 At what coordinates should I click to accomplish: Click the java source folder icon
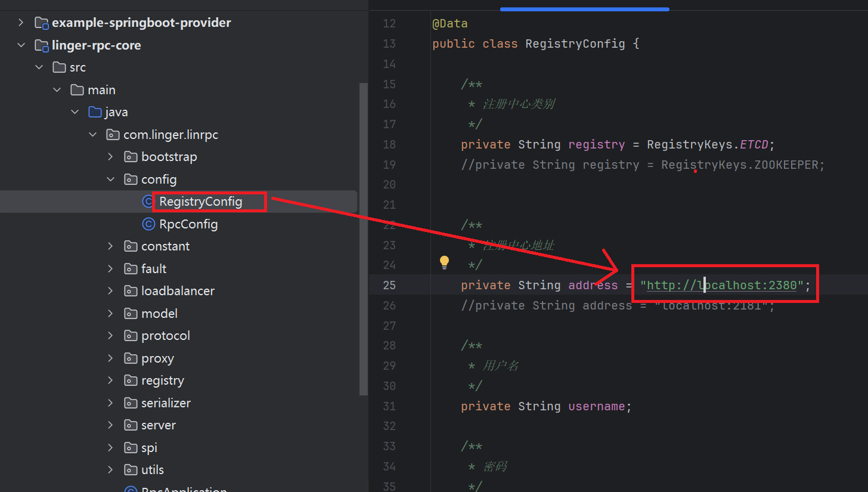[94, 112]
